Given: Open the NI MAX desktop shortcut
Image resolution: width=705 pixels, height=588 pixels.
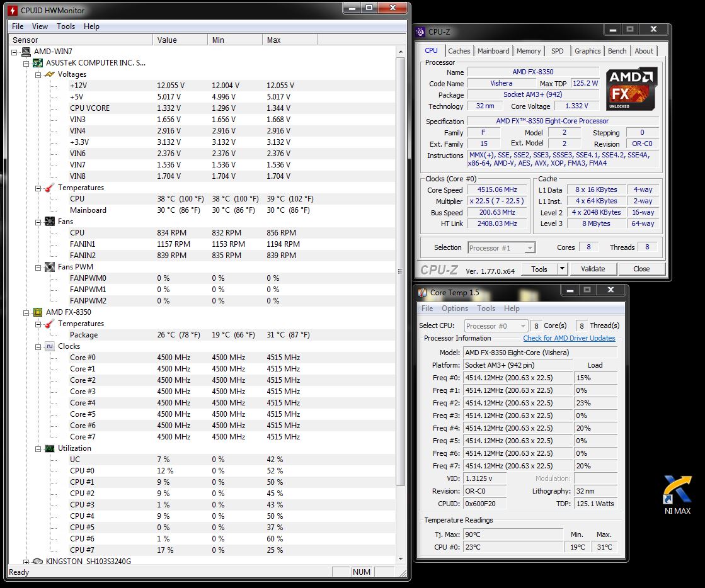Looking at the screenshot, I should [677, 495].
